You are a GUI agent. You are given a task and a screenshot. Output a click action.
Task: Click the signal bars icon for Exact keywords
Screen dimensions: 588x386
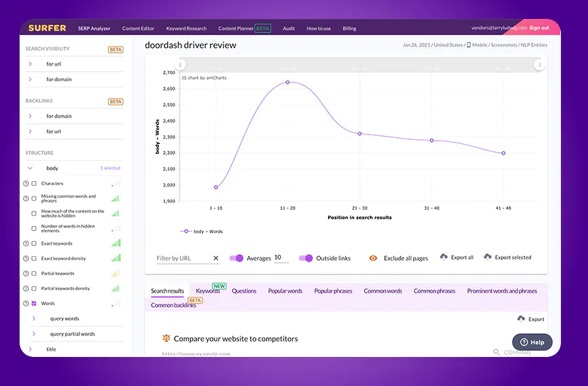tap(116, 243)
